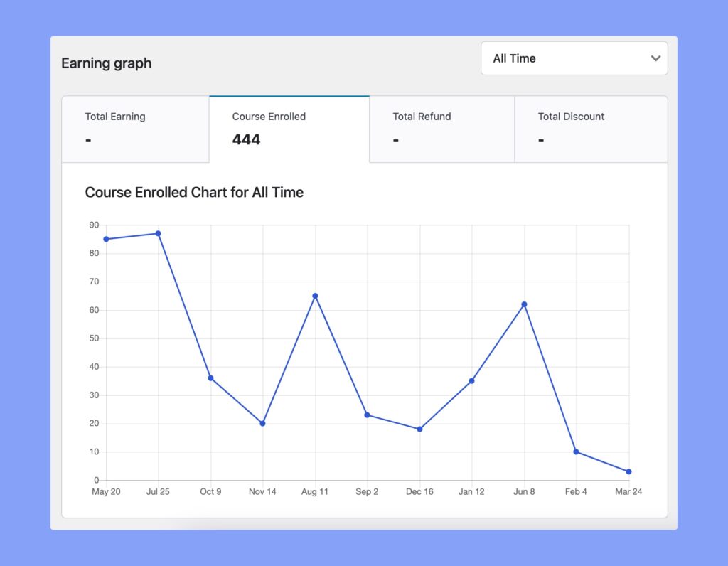The width and height of the screenshot is (728, 566).
Task: Click the Earning graph heading
Action: tap(107, 63)
